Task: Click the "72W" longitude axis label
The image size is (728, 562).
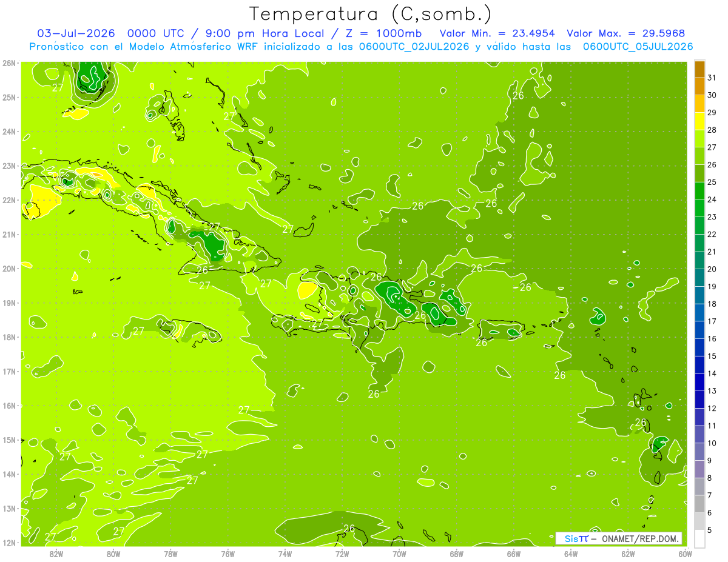Action: [342, 554]
